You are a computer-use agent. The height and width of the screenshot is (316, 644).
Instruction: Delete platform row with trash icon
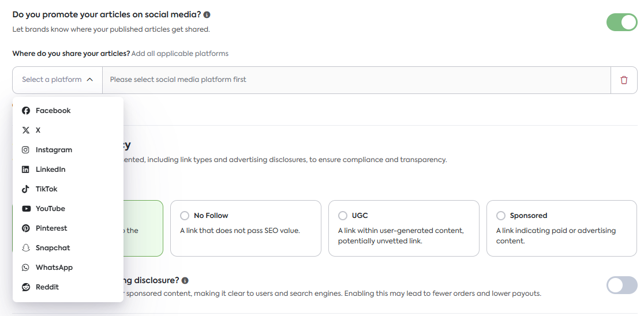[x=624, y=80]
